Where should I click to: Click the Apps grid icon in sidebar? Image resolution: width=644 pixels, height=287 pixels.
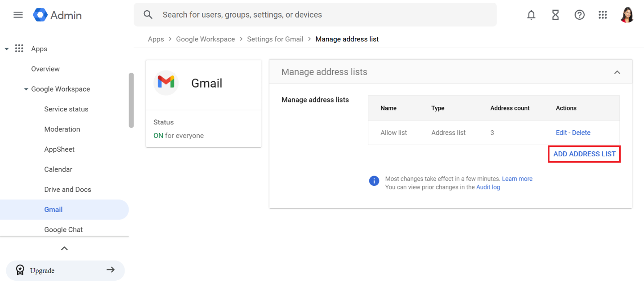(19, 49)
